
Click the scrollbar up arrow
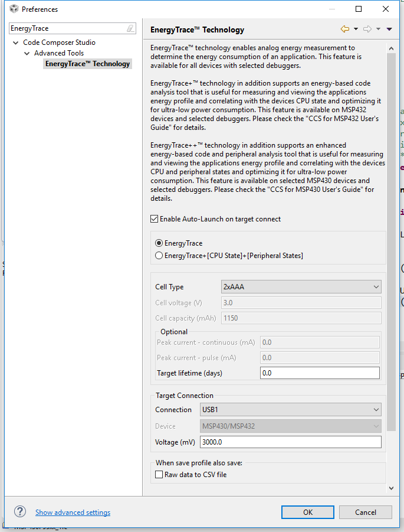tap(391, 48)
